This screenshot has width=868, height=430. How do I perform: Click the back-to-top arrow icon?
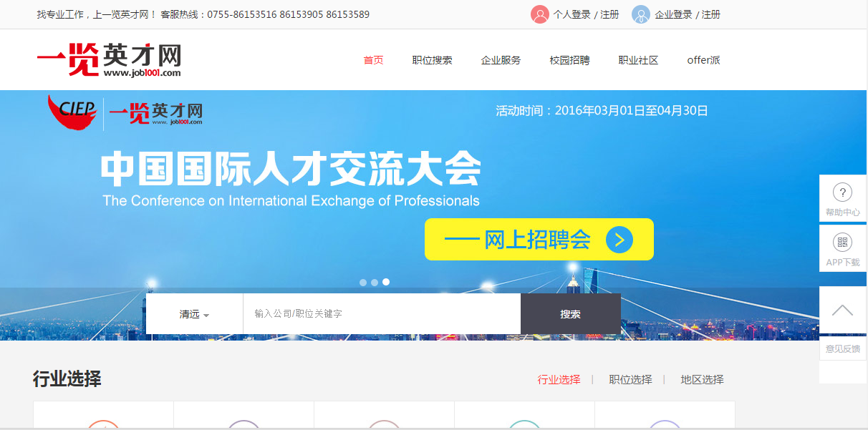843,310
